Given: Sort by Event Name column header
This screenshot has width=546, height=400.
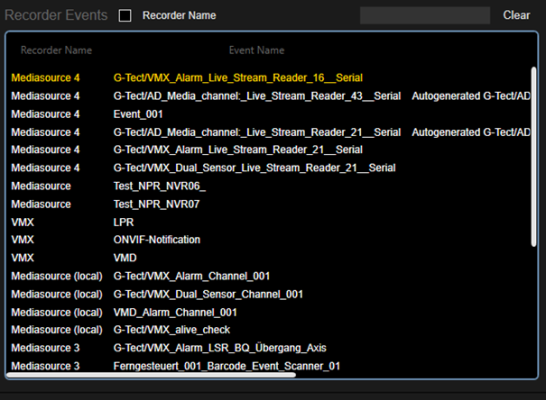Looking at the screenshot, I should coord(256,50).
